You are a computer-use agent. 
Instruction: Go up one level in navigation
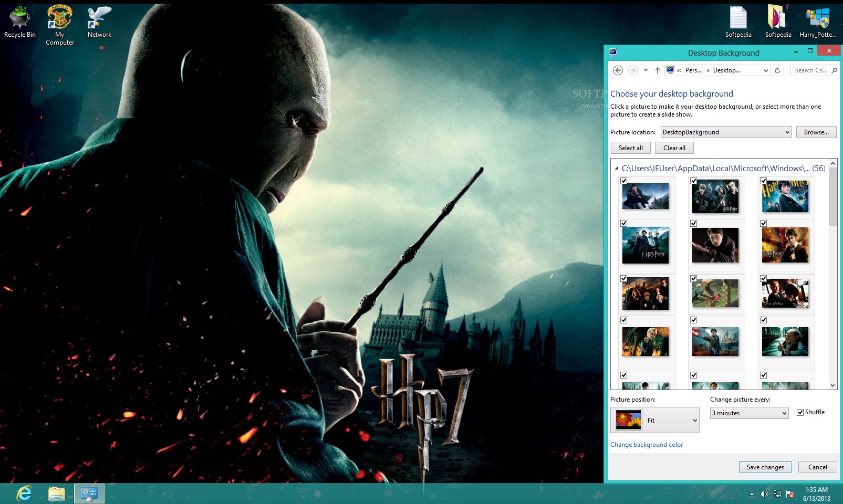point(657,70)
